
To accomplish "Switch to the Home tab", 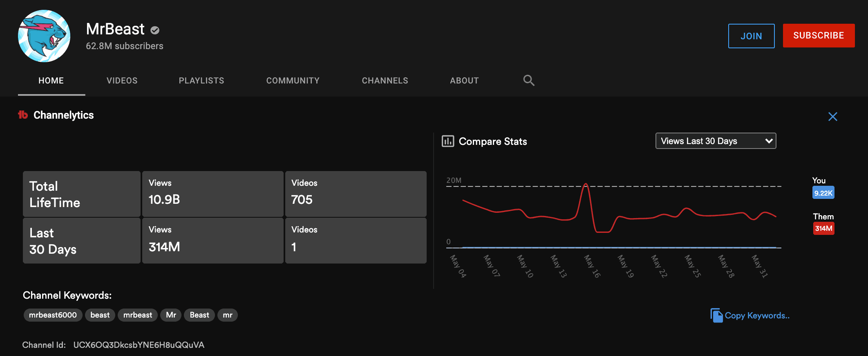I will [51, 81].
